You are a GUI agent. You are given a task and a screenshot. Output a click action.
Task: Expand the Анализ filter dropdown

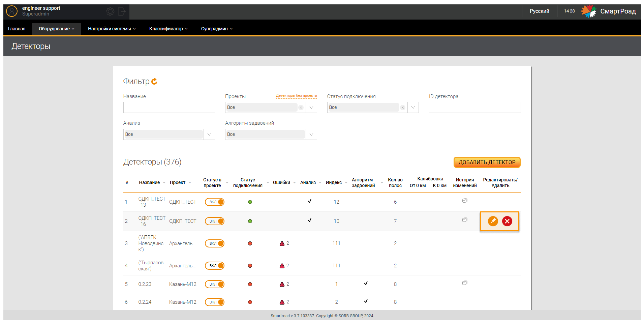(209, 134)
